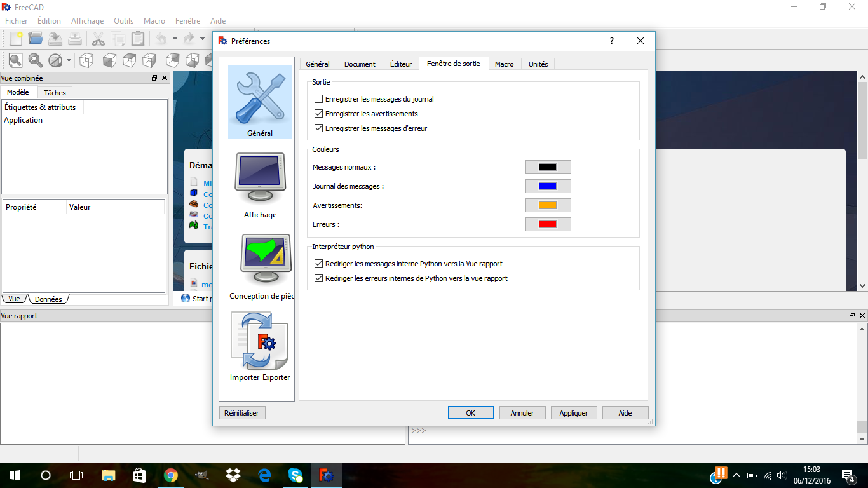Open the redo history dropdown arrow

tap(202, 39)
